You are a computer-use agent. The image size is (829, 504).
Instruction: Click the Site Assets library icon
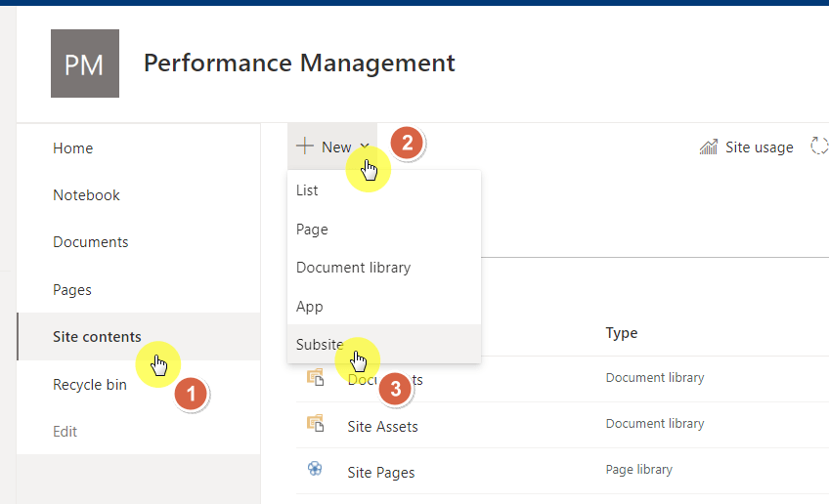pyautogui.click(x=316, y=424)
